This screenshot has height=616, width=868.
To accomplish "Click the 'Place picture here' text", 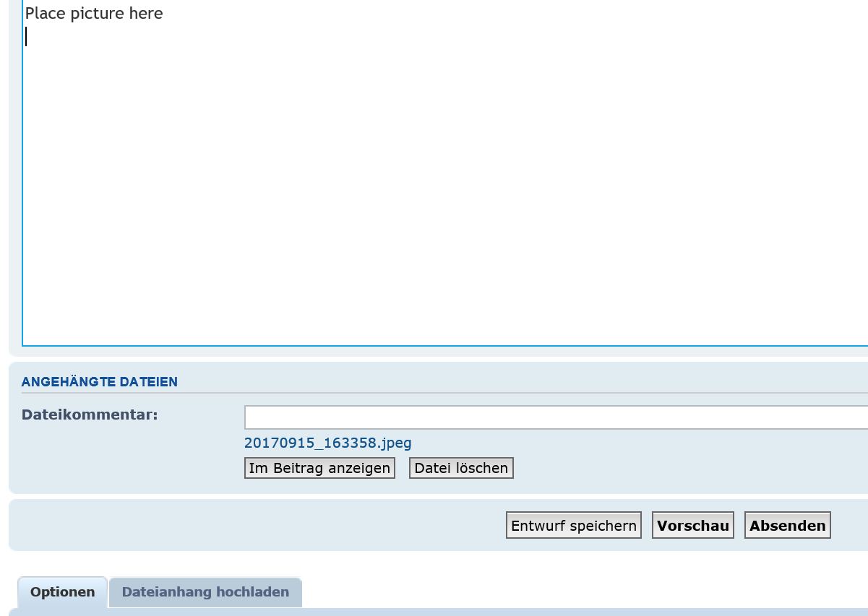I will 94,13.
